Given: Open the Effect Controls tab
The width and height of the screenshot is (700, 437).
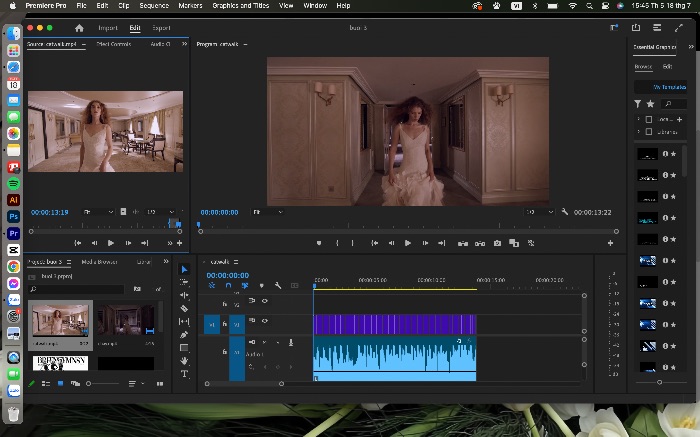Looking at the screenshot, I should coord(114,44).
